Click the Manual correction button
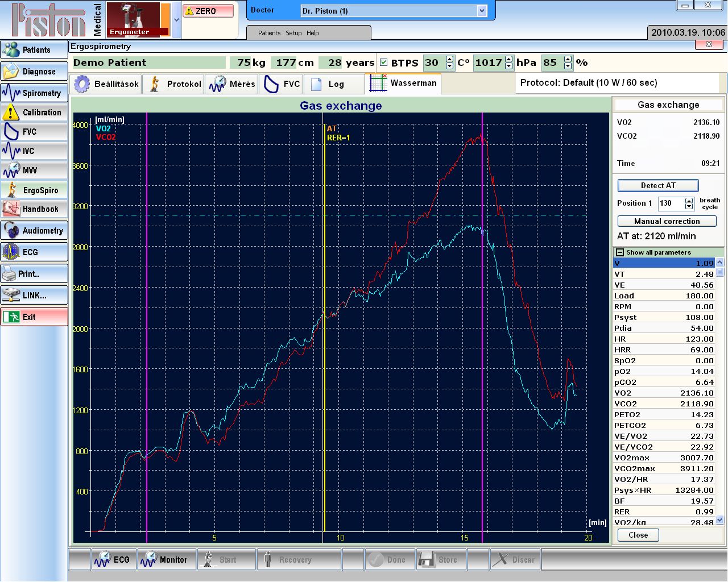Screen dimensions: 728x582 667,221
